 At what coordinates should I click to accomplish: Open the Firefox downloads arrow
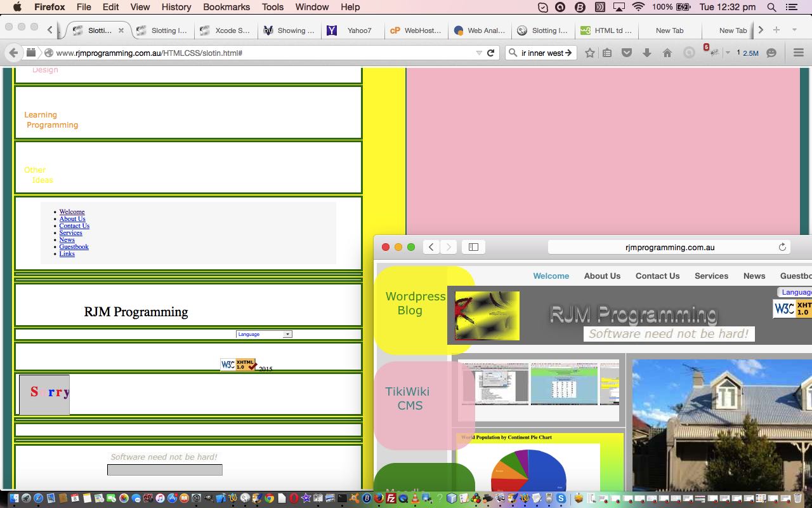(x=646, y=53)
